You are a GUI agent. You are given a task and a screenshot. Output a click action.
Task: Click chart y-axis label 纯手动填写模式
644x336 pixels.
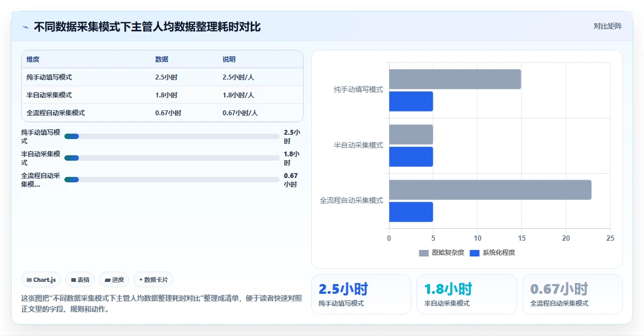pos(358,90)
